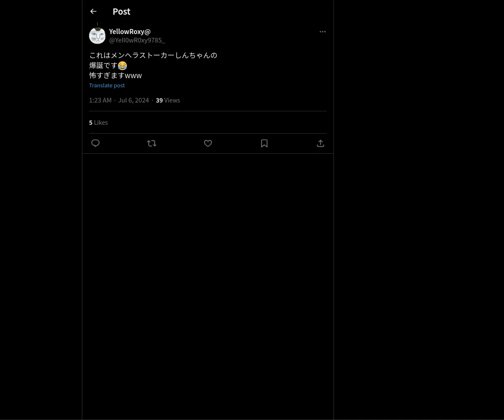504x420 pixels.
Task: Bookmark this post with the bookmark icon
Action: pos(264,143)
